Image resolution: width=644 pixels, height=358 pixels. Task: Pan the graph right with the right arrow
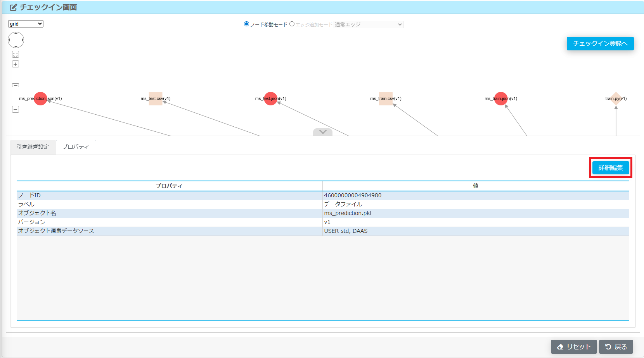pos(23,40)
